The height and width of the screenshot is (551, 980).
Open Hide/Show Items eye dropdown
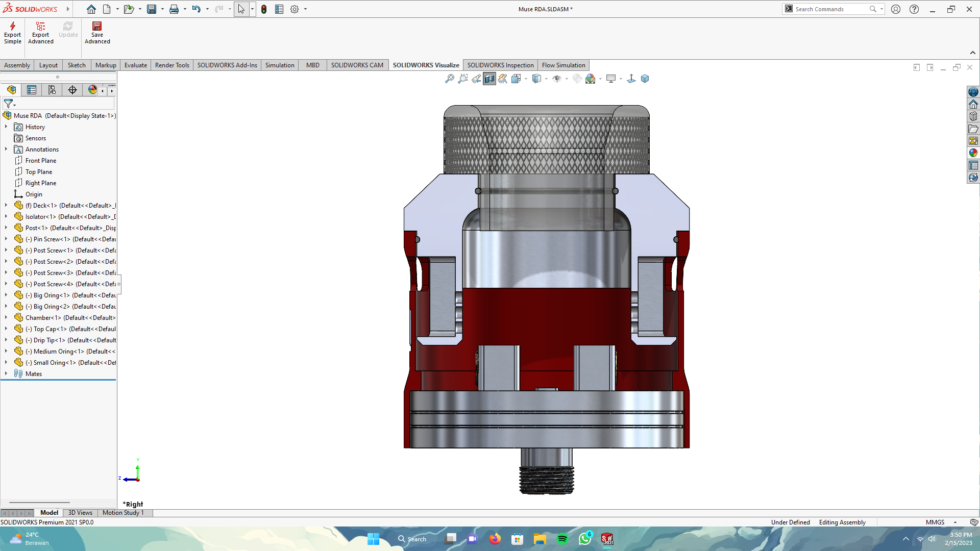coord(567,79)
